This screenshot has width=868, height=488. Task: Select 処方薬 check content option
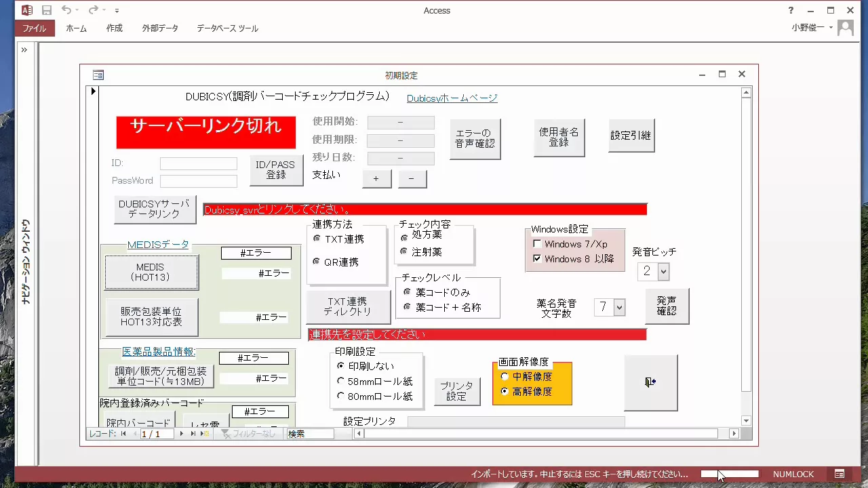point(404,237)
